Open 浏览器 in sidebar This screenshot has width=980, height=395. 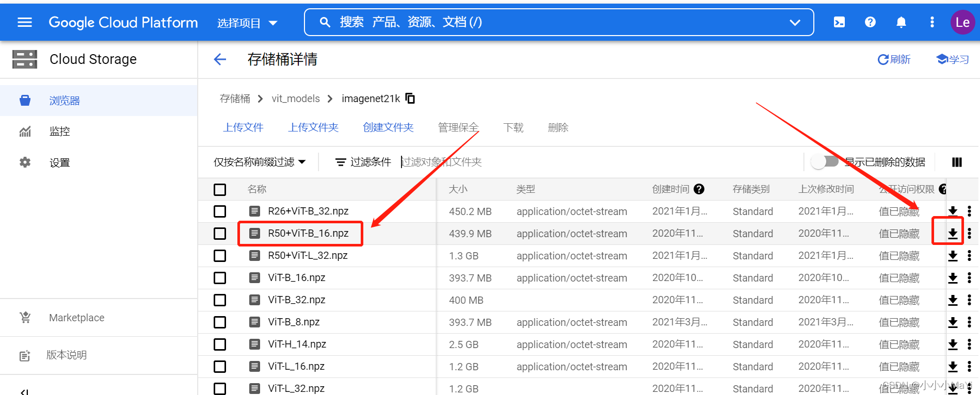point(99,101)
